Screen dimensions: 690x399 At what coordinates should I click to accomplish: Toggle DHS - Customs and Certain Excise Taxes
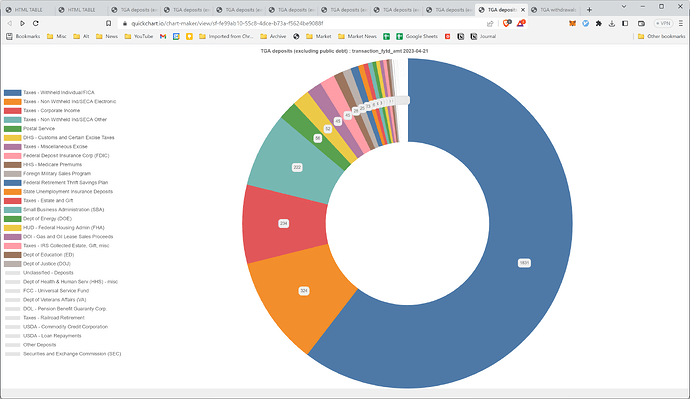pyautogui.click(x=59, y=137)
